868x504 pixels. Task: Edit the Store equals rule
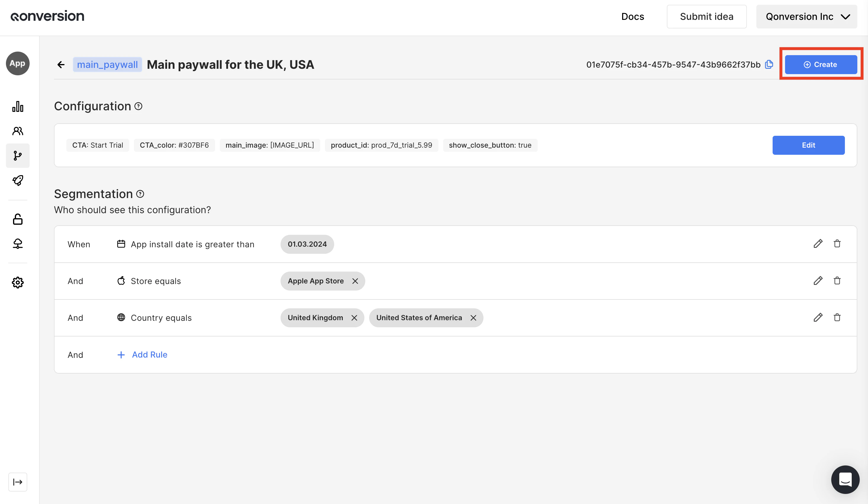point(818,281)
